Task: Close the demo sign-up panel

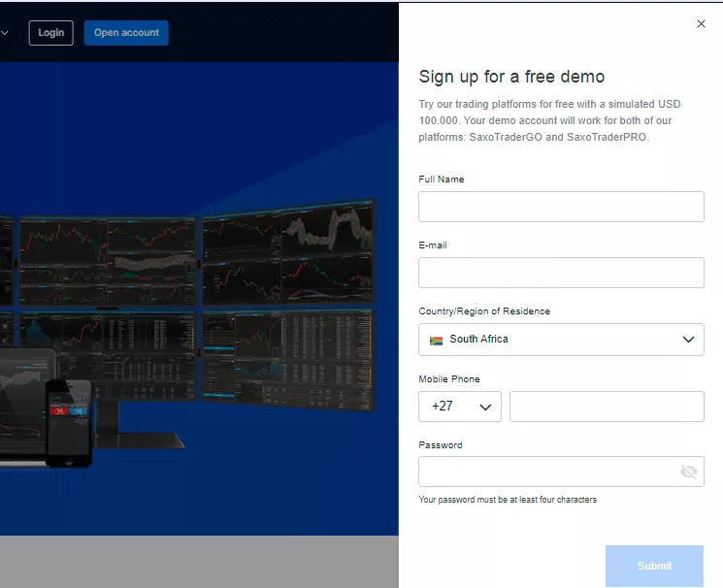Action: (701, 23)
